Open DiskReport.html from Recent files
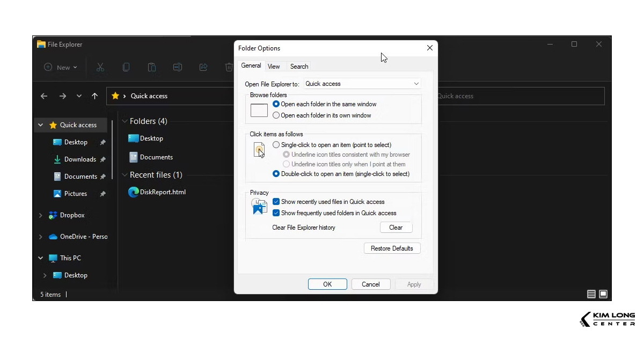644x337 pixels. click(x=162, y=192)
